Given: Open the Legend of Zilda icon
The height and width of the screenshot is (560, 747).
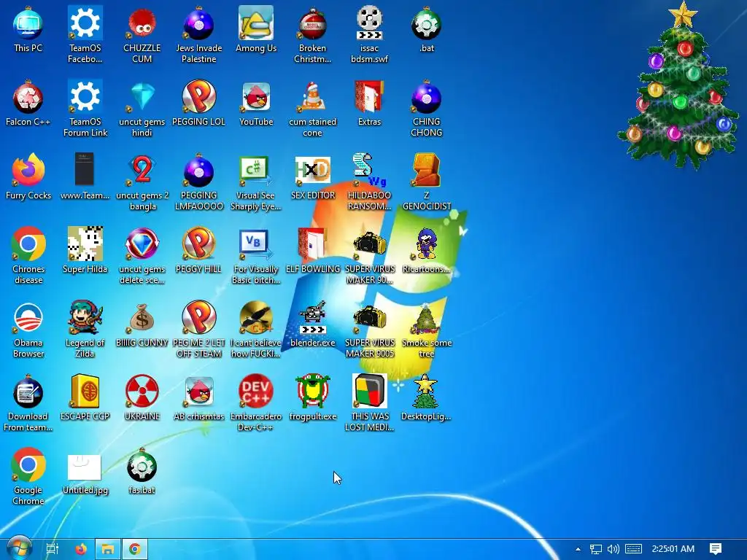Looking at the screenshot, I should point(85,318).
